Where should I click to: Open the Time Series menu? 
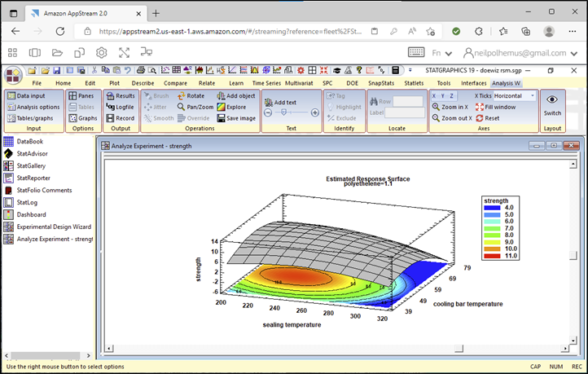tap(267, 83)
